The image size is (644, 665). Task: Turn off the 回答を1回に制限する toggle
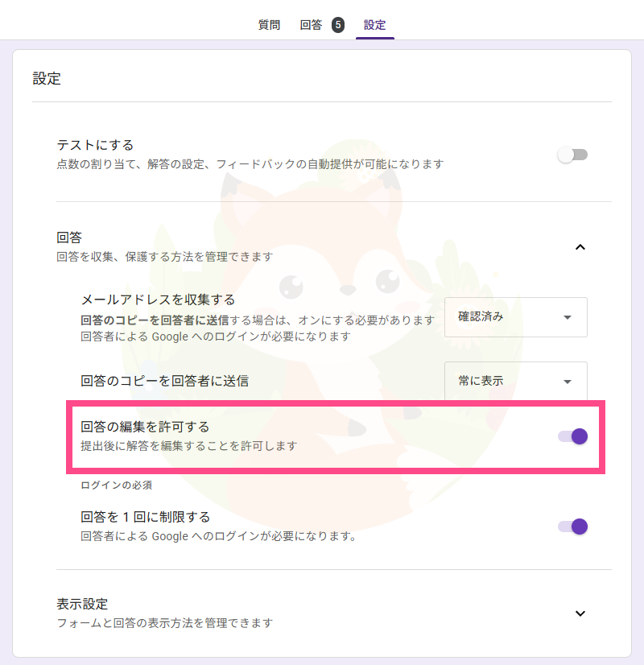pyautogui.click(x=572, y=527)
